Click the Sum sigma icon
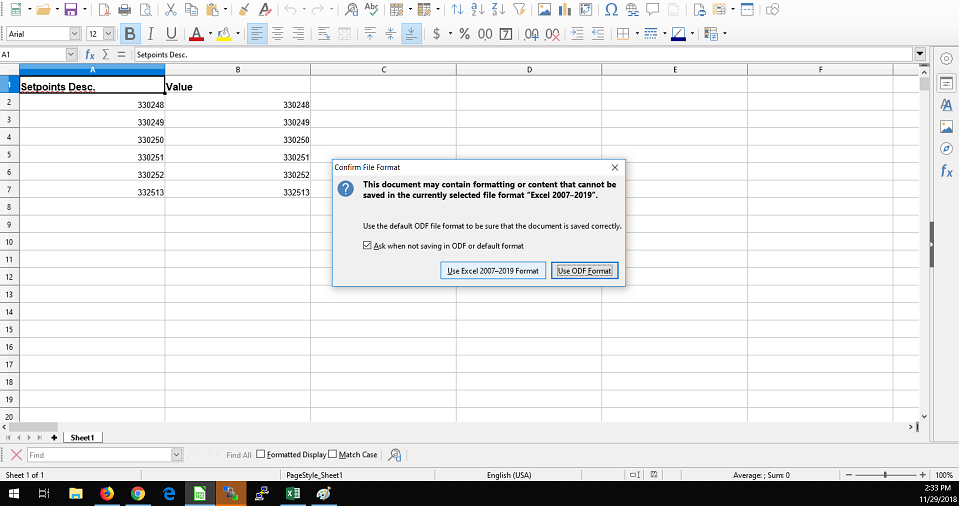Screen dimensions: 959x506 pyautogui.click(x=106, y=54)
